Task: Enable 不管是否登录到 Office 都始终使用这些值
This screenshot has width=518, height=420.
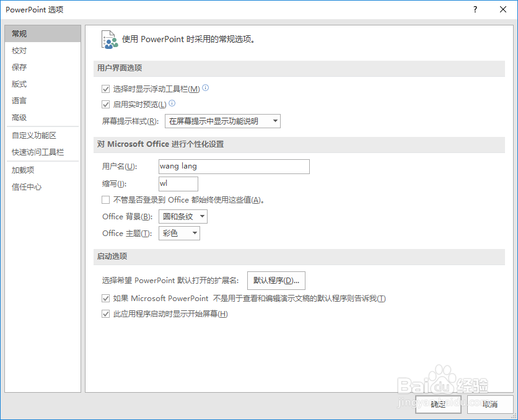Action: (106, 199)
